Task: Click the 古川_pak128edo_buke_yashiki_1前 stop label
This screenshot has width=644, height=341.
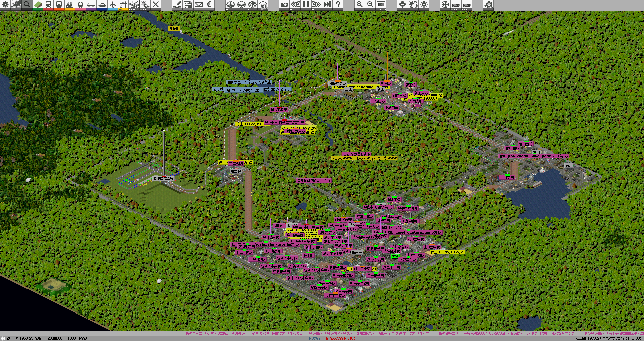Action: pos(533,156)
